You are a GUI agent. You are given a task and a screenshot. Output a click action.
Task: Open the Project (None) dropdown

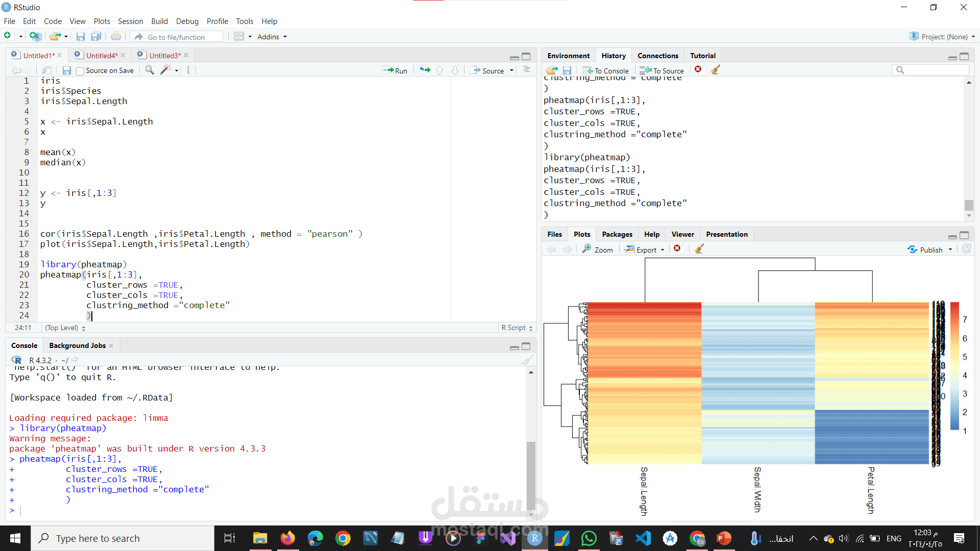click(x=944, y=37)
